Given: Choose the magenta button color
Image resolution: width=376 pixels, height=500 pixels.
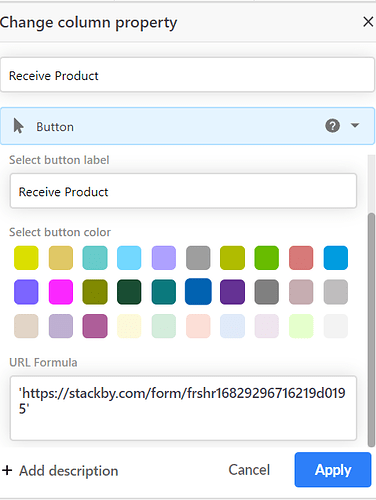Looking at the screenshot, I should (x=61, y=292).
